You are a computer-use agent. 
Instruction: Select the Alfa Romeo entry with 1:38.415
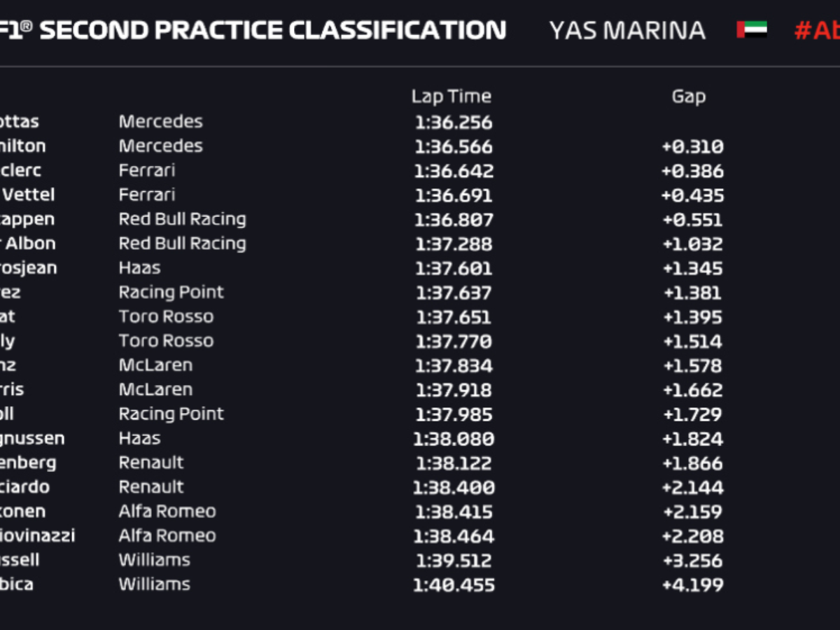tap(167, 511)
